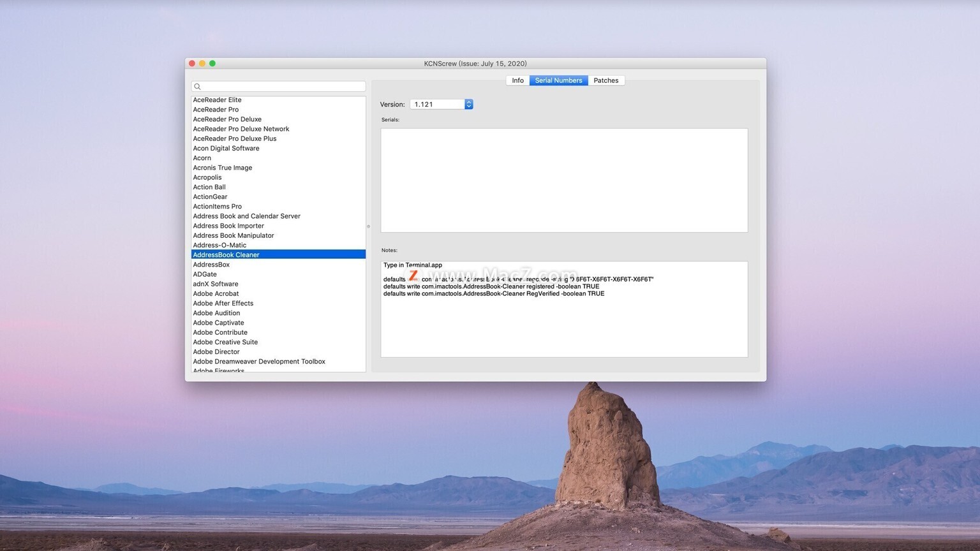Image resolution: width=980 pixels, height=551 pixels.
Task: Select the Serial Numbers tab
Action: [x=558, y=80]
